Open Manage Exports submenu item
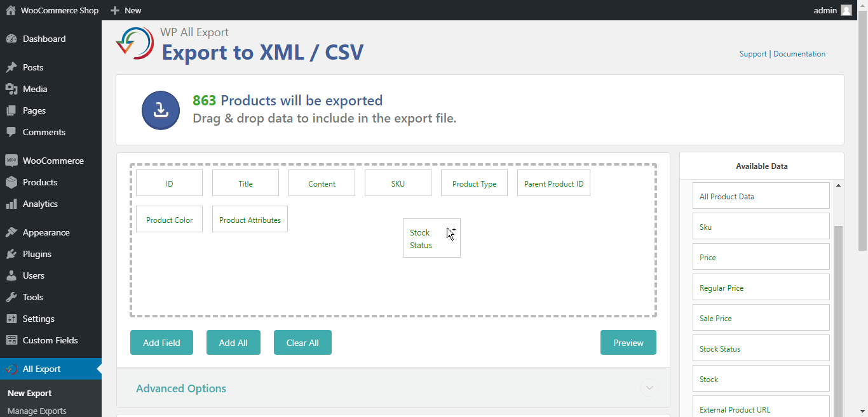 click(37, 411)
